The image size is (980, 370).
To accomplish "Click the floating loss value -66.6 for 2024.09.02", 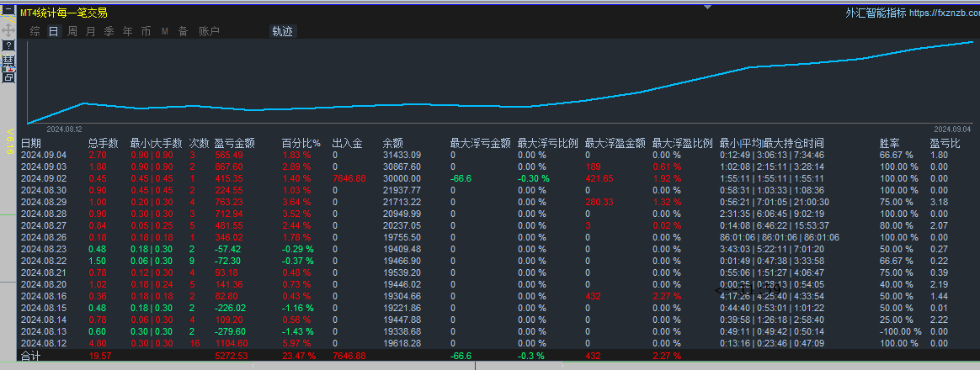I will [x=461, y=178].
